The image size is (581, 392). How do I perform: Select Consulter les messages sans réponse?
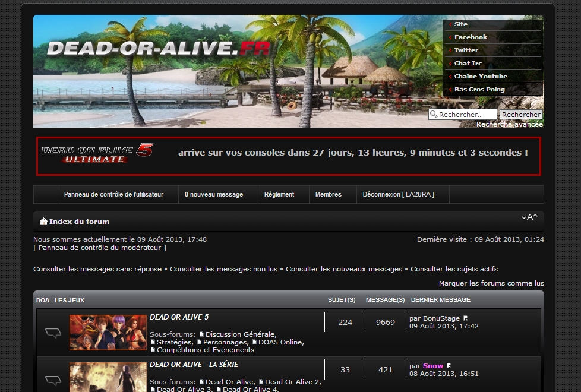coord(97,269)
